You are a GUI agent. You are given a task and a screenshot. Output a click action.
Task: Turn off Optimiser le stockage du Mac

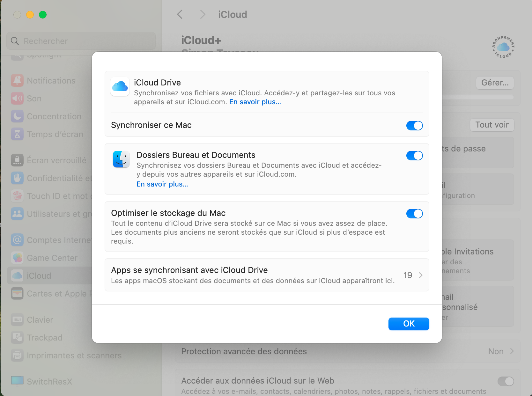click(x=414, y=214)
